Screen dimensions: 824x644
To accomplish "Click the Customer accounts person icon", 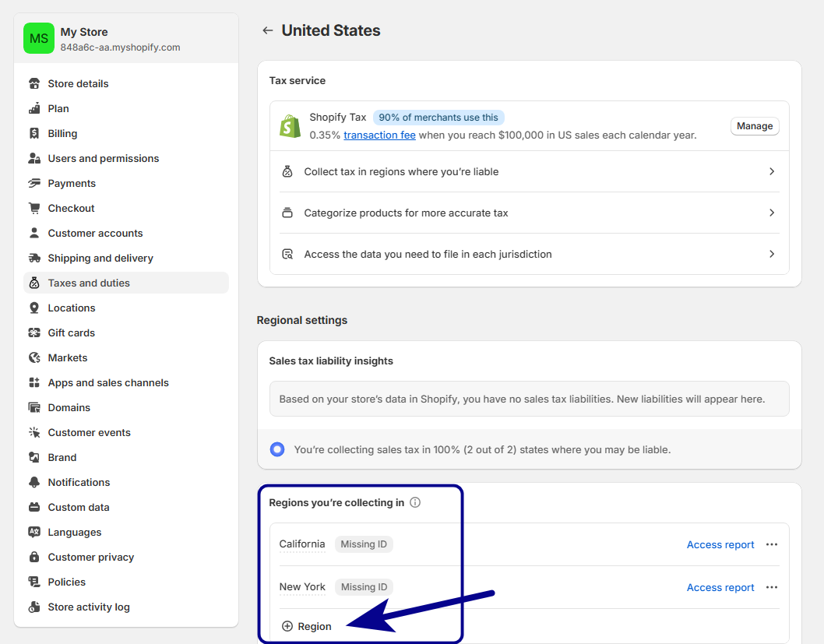I will point(34,233).
